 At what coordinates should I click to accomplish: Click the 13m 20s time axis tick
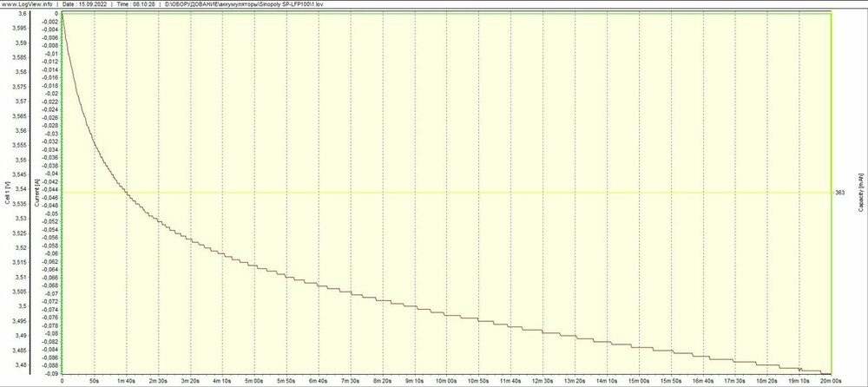(575, 382)
